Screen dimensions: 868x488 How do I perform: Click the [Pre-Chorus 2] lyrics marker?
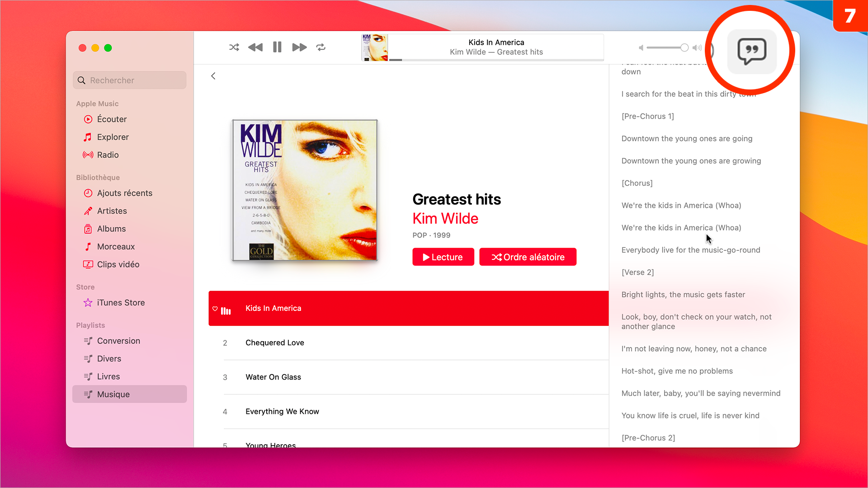[x=648, y=438]
